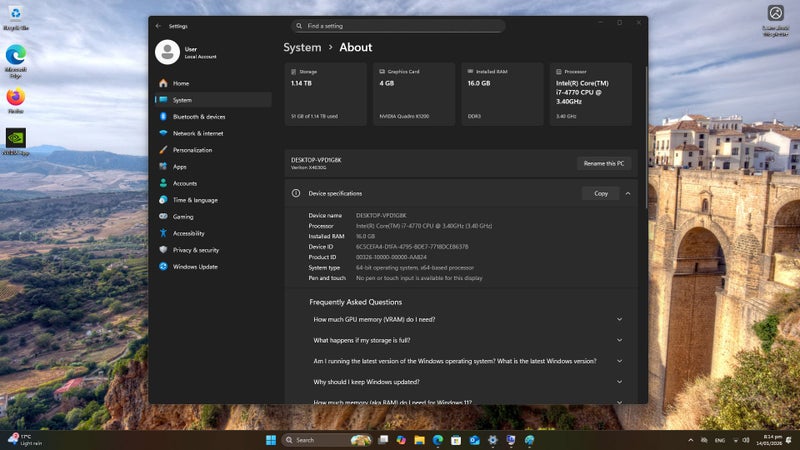Select System in the sidebar
The height and width of the screenshot is (450, 800).
(213, 100)
